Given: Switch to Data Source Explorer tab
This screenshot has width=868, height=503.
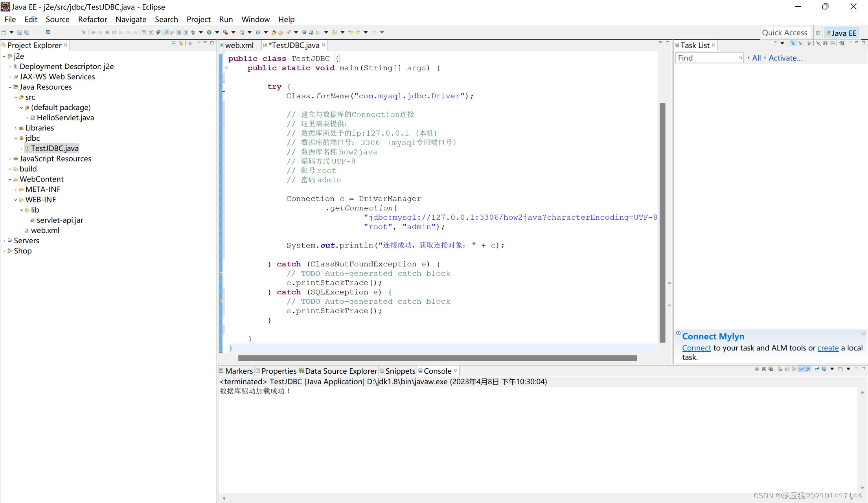Looking at the screenshot, I should point(338,371).
